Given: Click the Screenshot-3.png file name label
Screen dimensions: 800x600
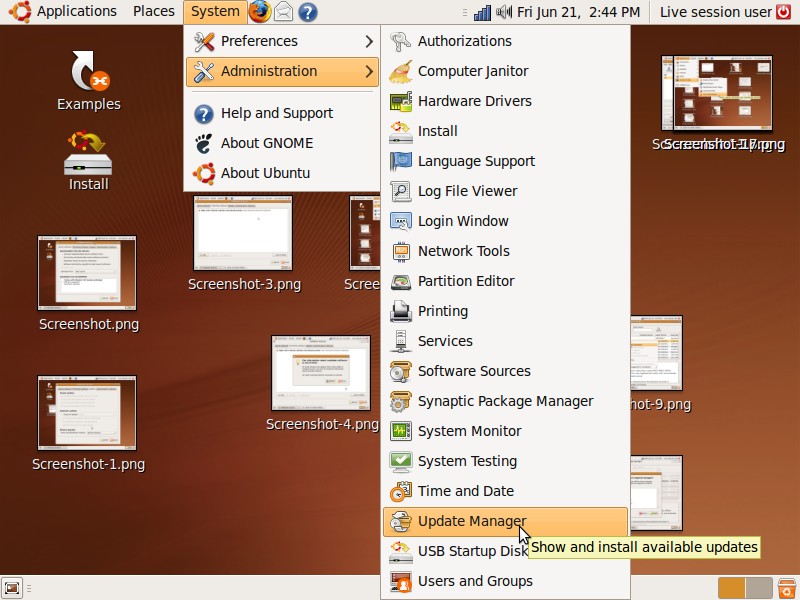Looking at the screenshot, I should click(244, 284).
